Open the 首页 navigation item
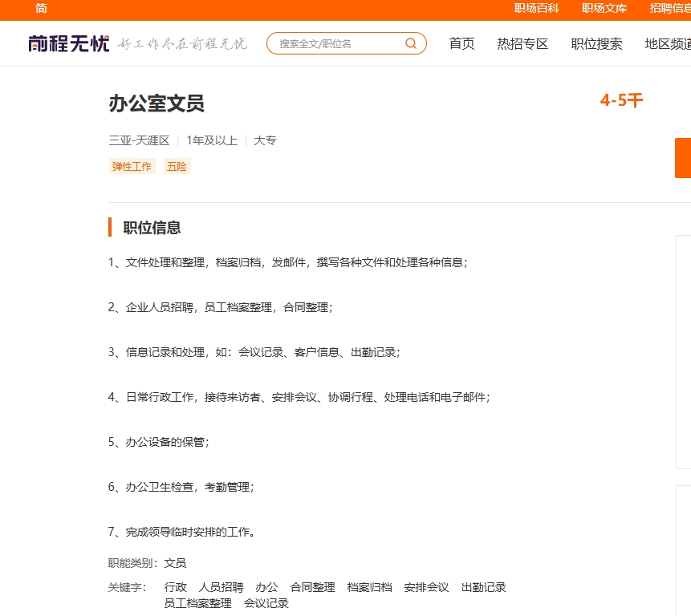This screenshot has height=616, width=691. tap(461, 45)
